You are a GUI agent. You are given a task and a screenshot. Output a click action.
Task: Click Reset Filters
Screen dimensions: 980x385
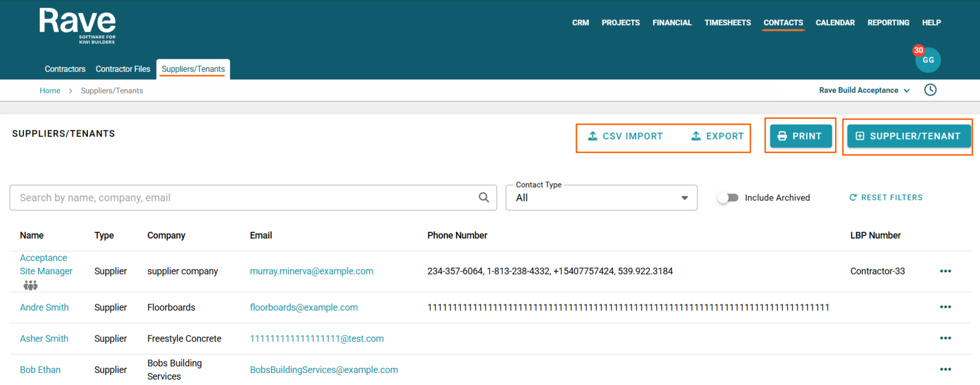[886, 197]
